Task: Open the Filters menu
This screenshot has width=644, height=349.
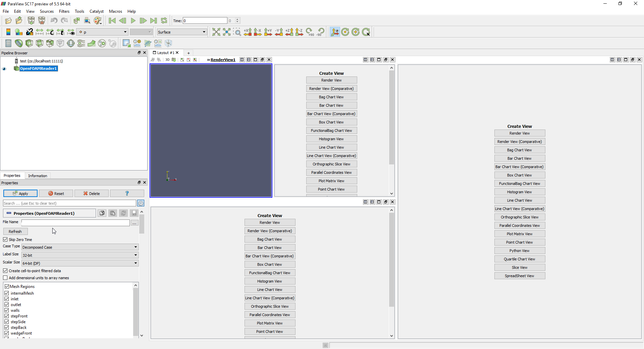Action: 64,11
